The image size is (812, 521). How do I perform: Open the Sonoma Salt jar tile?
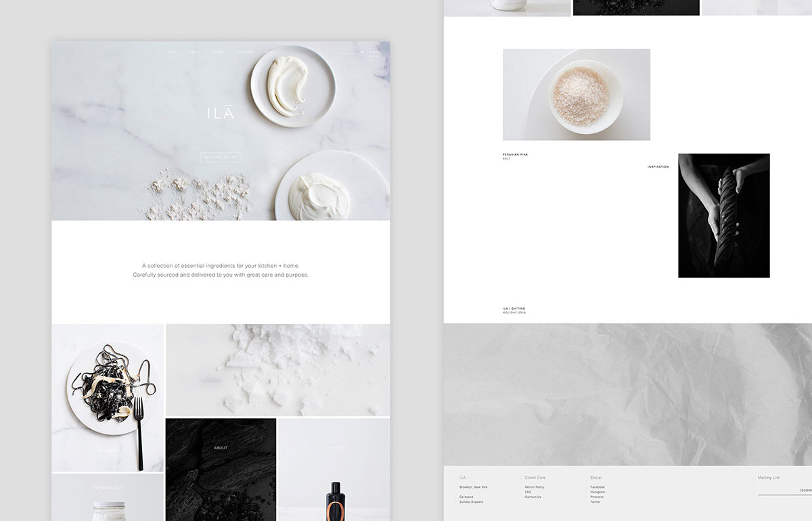coord(108,497)
